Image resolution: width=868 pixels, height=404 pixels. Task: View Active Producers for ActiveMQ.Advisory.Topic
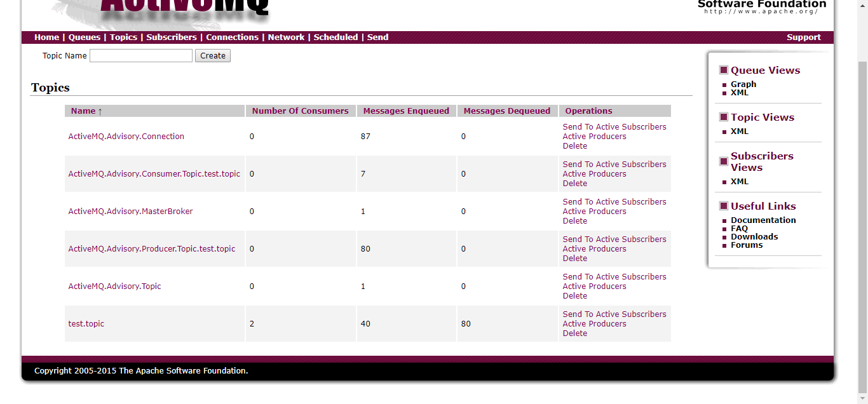[595, 286]
